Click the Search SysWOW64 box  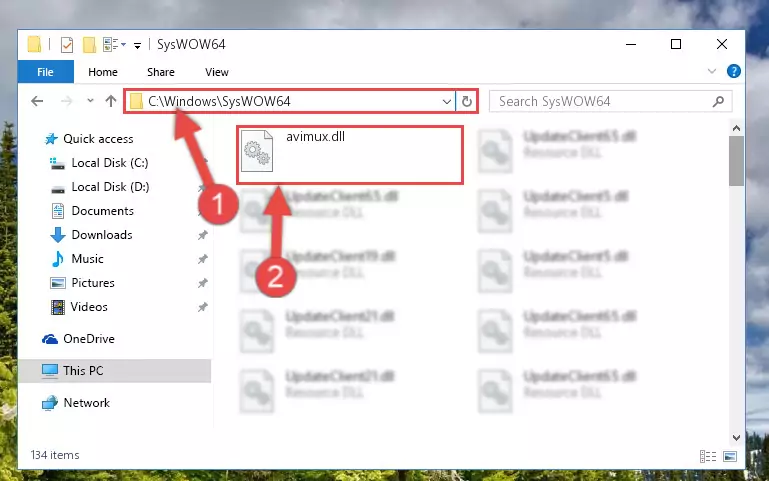(x=611, y=101)
